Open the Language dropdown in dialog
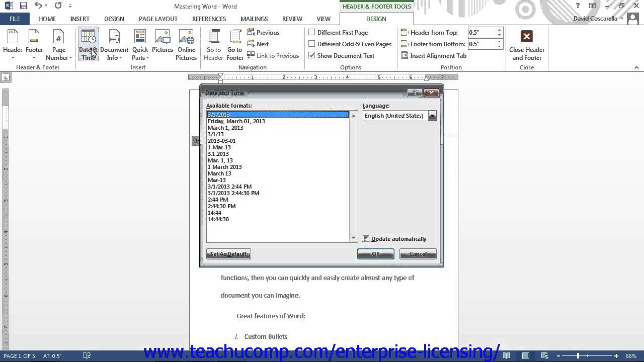644x362 pixels. (x=432, y=116)
